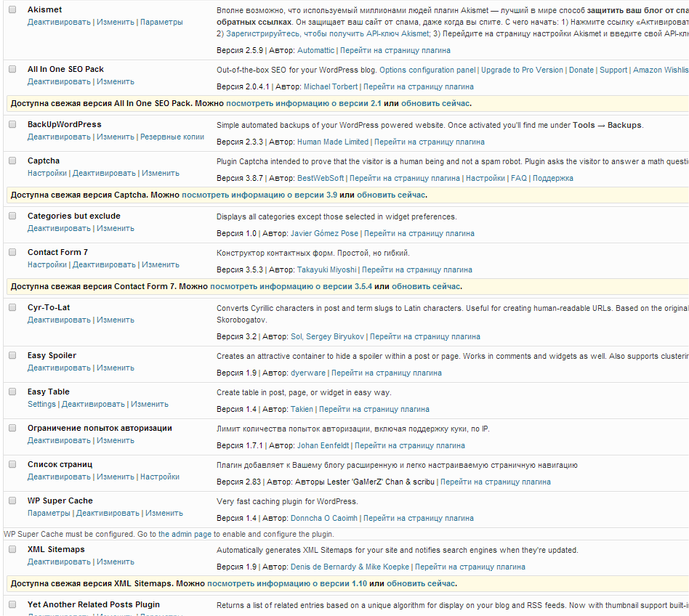Select the Easy Table checkbox
The width and height of the screenshot is (689, 616).
[x=12, y=392]
